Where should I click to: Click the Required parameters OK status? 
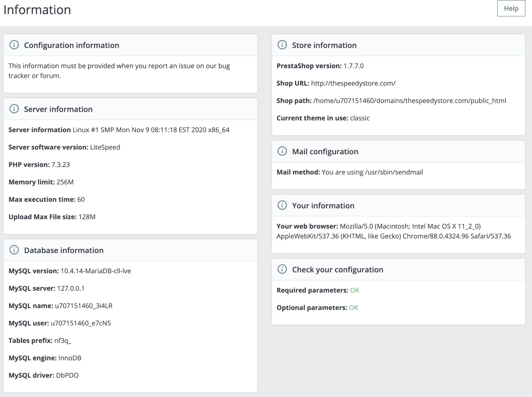click(x=354, y=290)
